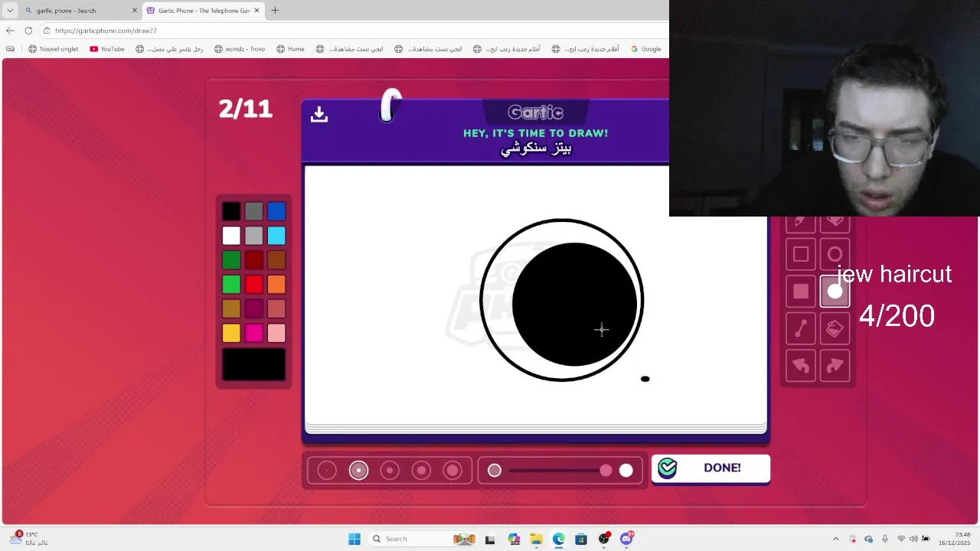Viewport: 980px width, 551px height.
Task: Open the taskbar weather widget
Action: coord(29,539)
